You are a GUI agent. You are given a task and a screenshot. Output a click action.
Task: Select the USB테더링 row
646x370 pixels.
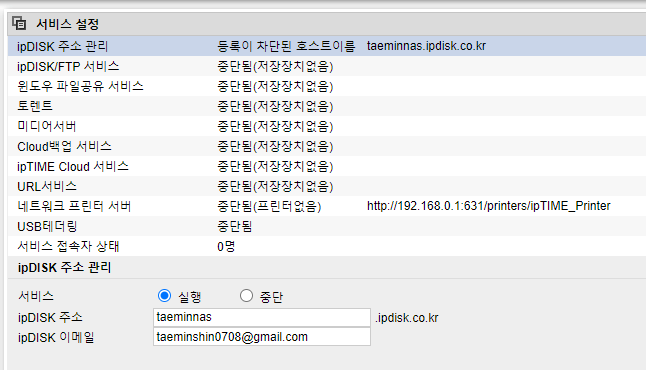pos(327,226)
